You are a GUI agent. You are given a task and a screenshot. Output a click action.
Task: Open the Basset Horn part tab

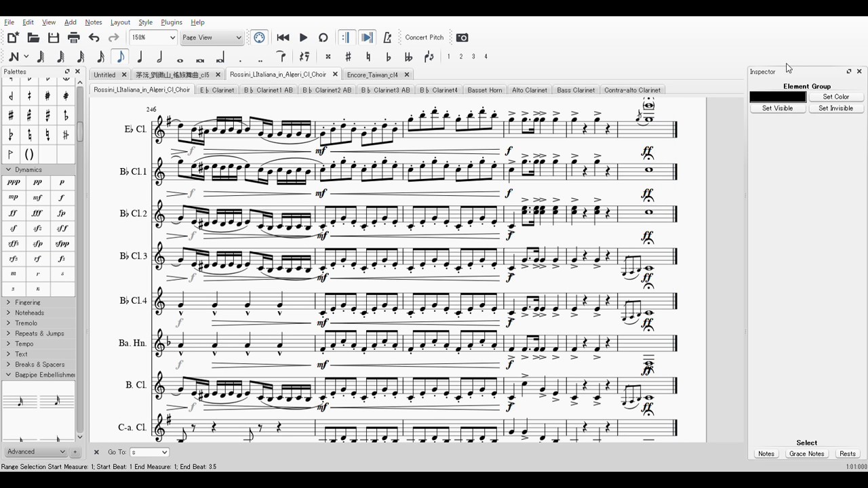tap(485, 90)
